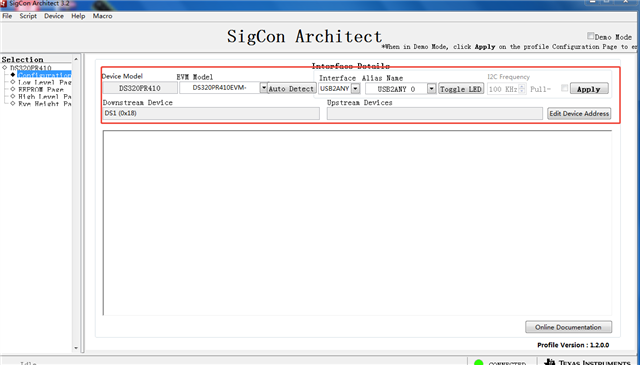640x365 pixels.
Task: Select the Configuration tree item
Action: (44, 75)
